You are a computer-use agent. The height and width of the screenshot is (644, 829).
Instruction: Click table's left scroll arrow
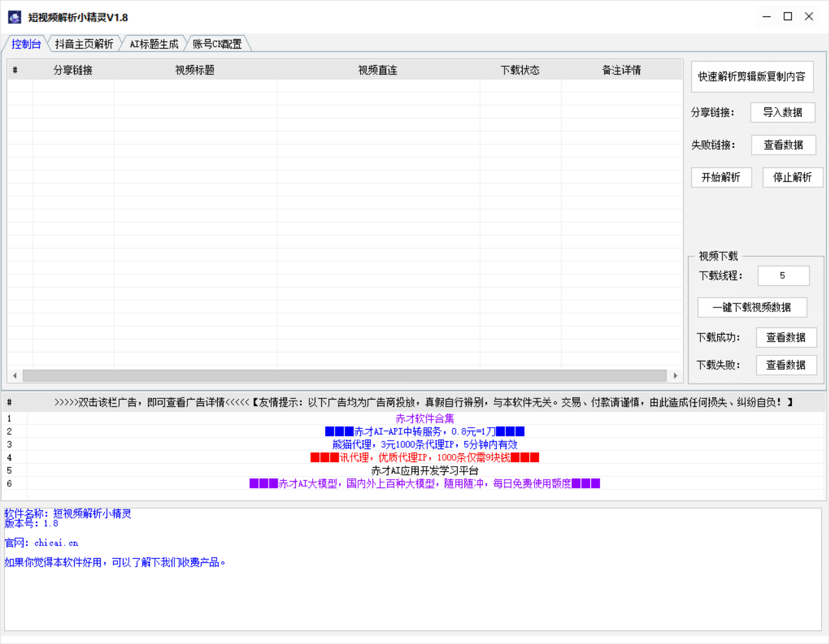15,376
